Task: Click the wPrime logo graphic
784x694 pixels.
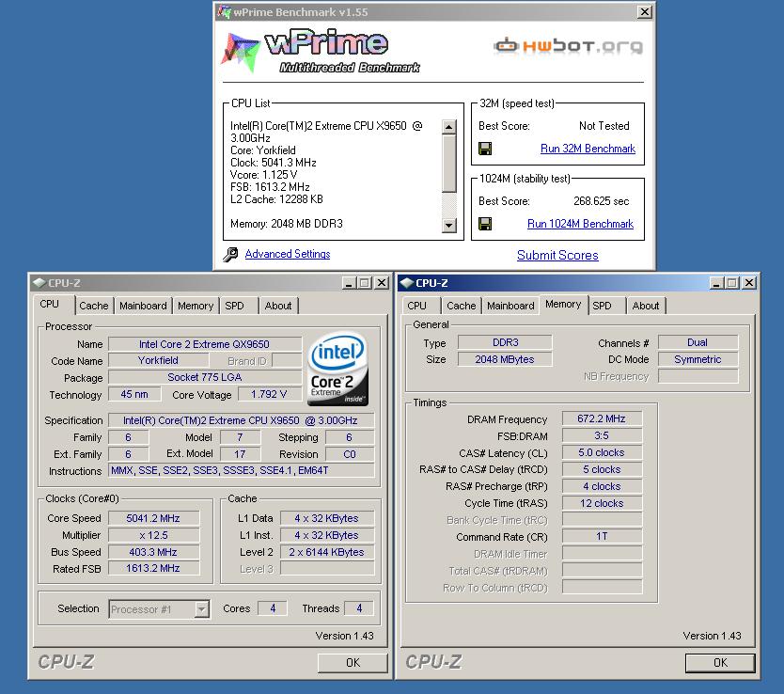Action: point(320,52)
